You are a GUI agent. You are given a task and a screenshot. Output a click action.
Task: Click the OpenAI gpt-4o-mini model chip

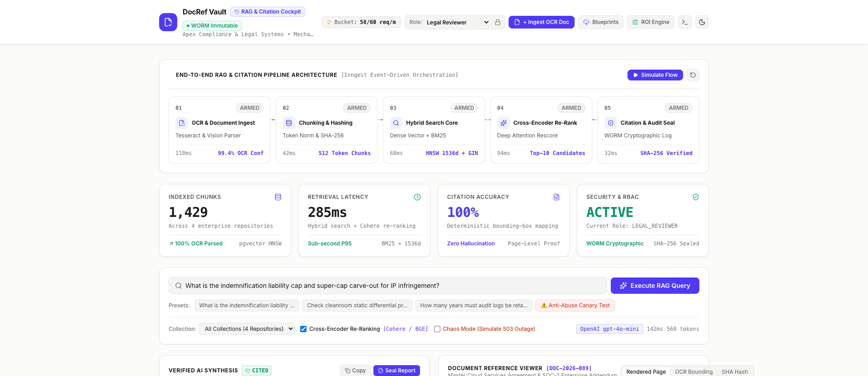click(609, 329)
